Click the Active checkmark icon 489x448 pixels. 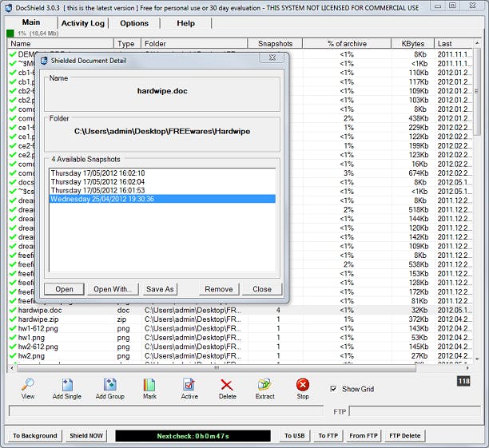[x=189, y=384]
